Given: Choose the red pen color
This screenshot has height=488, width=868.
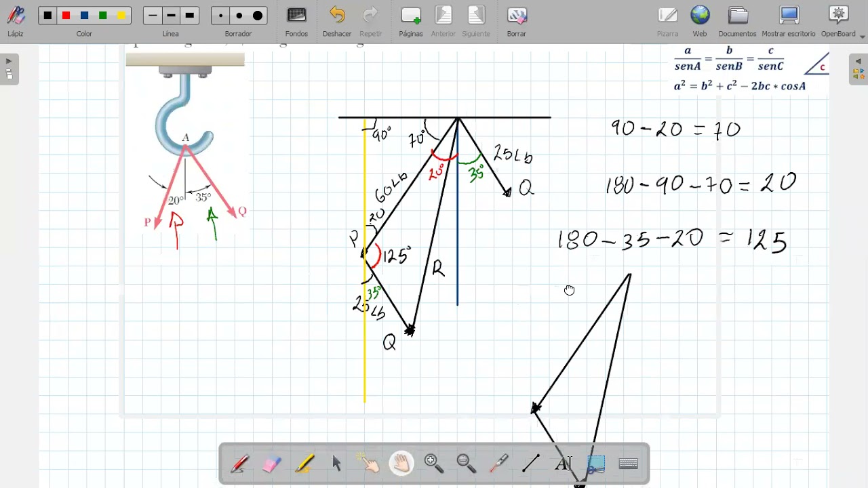Looking at the screenshot, I should pos(66,16).
